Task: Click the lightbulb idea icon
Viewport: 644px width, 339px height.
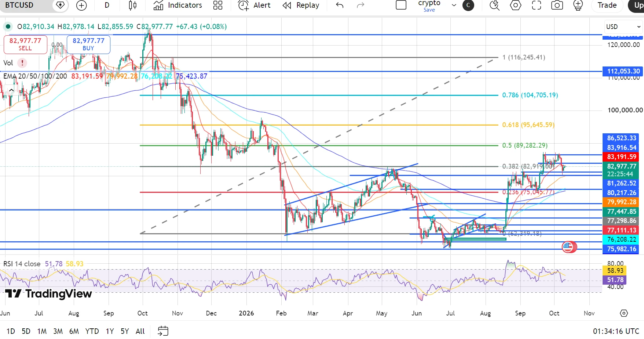Action: (578, 5)
